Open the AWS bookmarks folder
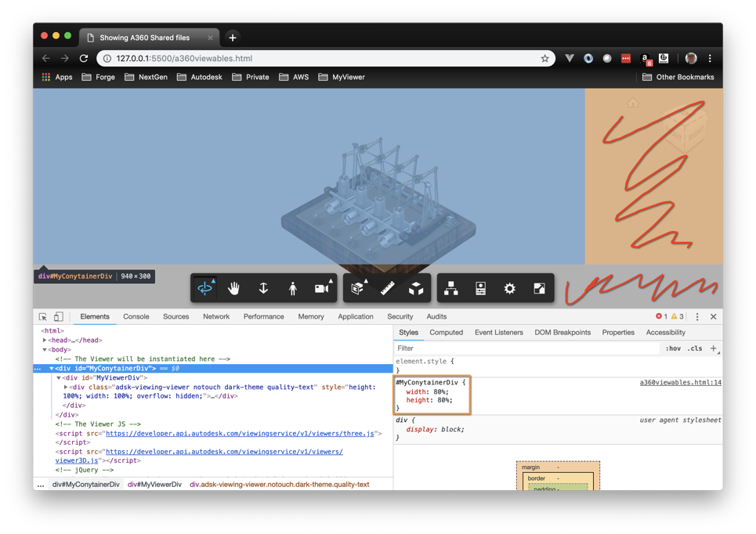The height and width of the screenshot is (534, 756). click(294, 77)
